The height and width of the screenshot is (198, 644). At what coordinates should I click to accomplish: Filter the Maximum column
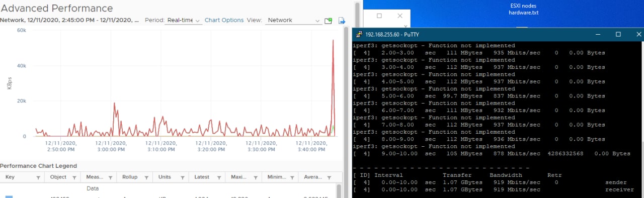[x=256, y=177]
